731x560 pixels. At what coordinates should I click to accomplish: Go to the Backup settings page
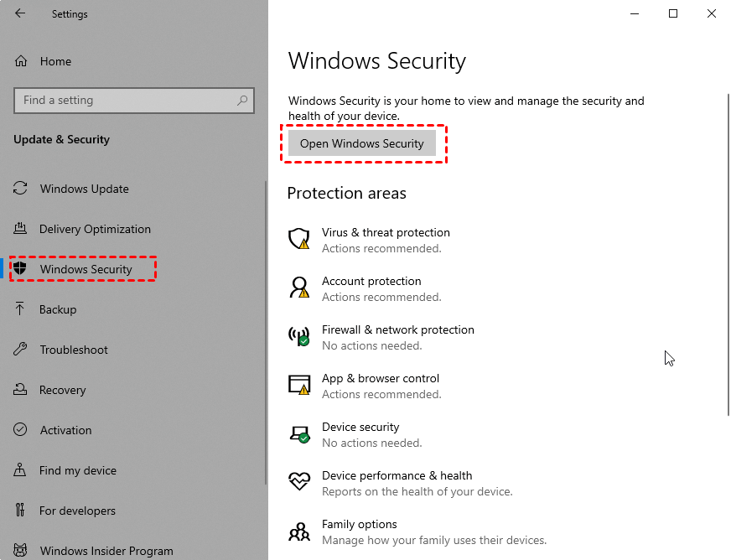(58, 309)
